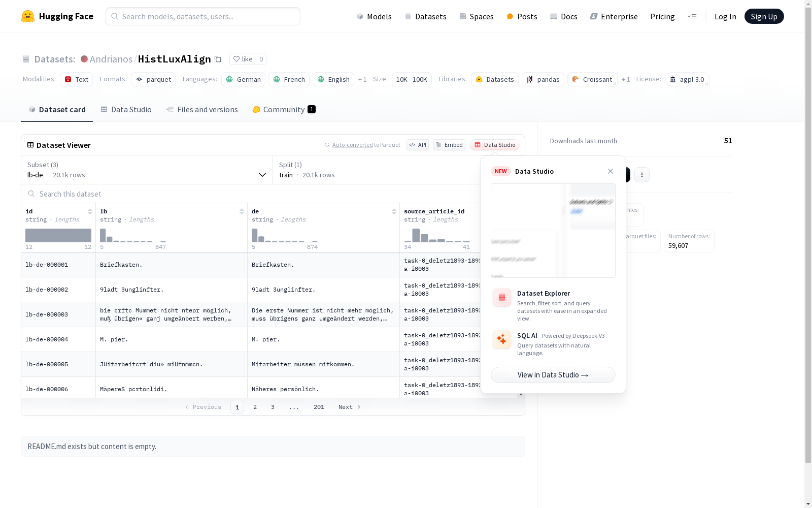Open Posts from the top navigation

(x=522, y=16)
